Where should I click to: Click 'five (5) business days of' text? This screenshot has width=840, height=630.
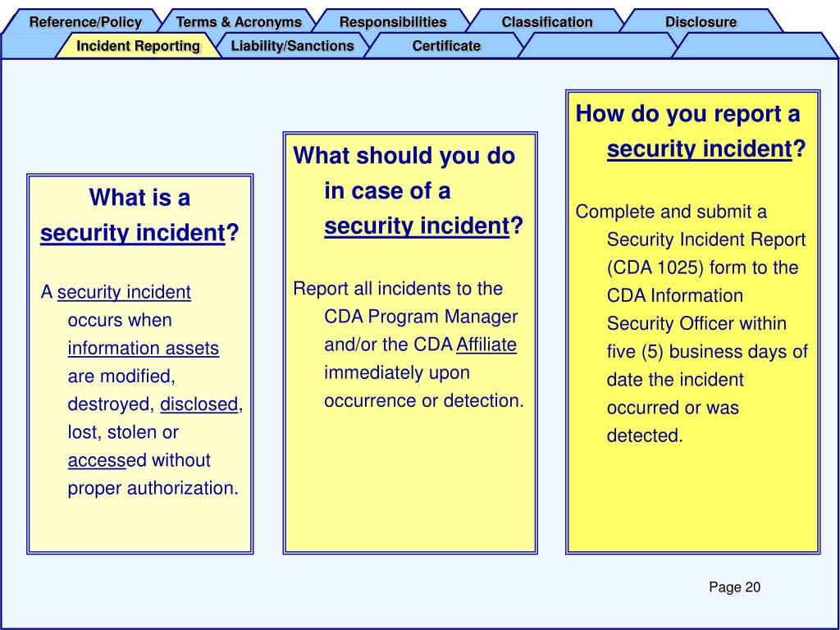[707, 351]
